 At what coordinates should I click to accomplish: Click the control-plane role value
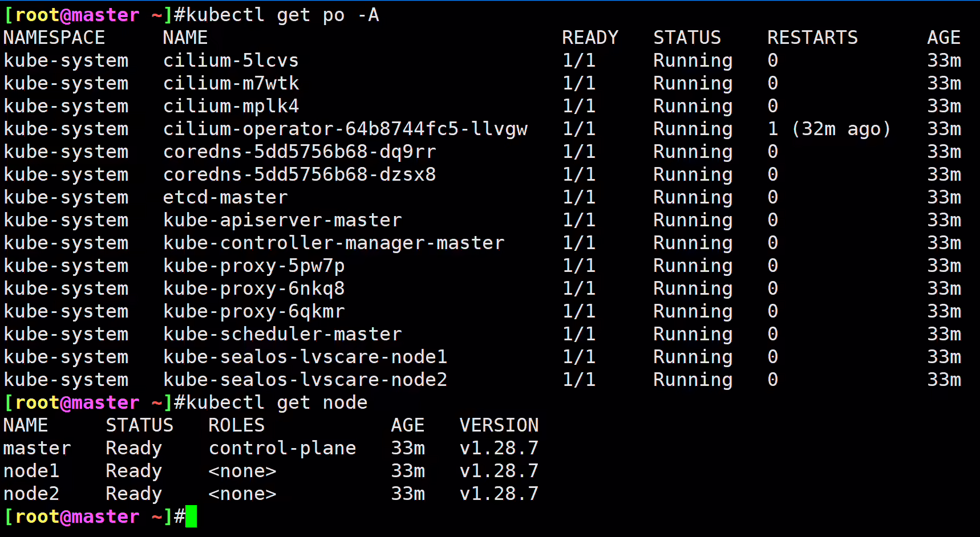282,448
